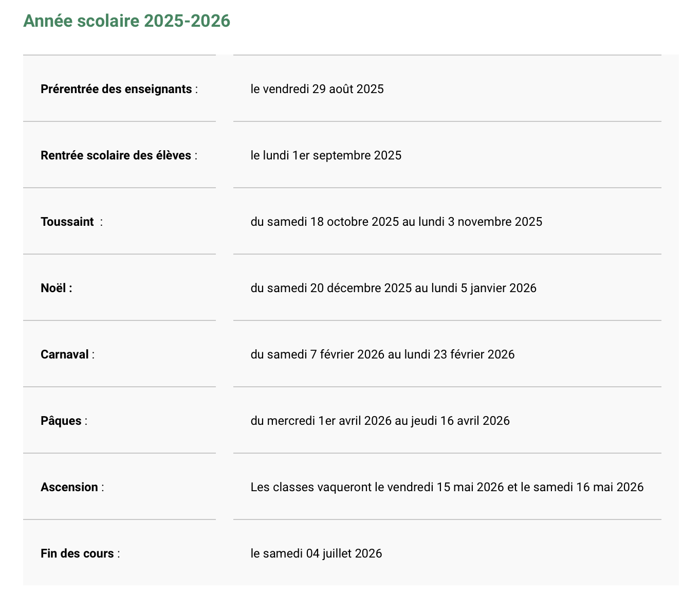Click the Toussaint end date "lundi 3 novembre 2025"
Image resolution: width=700 pixels, height=610 pixels.
(x=480, y=222)
